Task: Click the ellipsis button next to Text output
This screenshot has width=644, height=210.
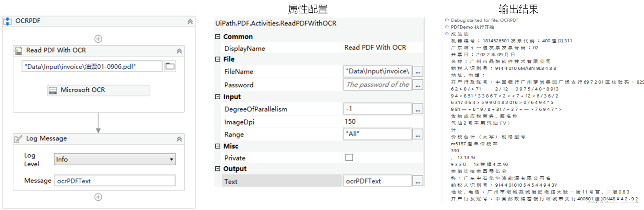Action: [417, 180]
